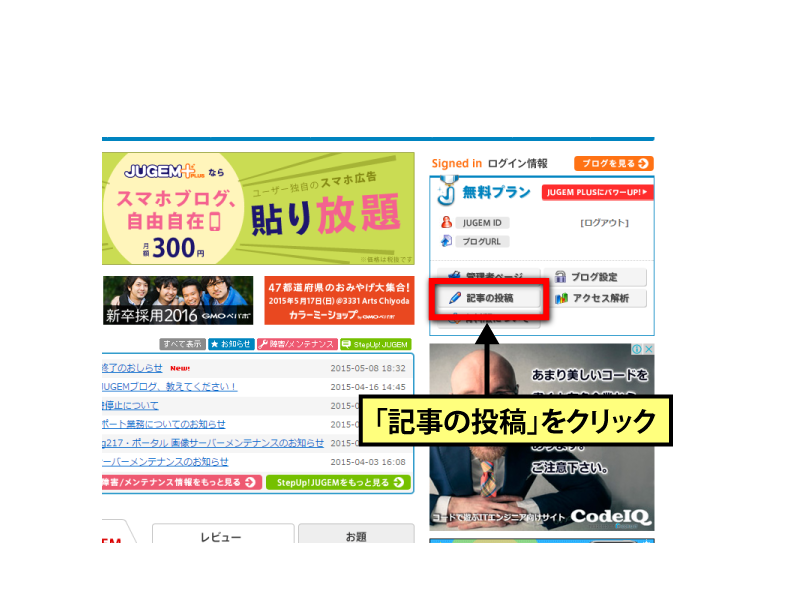The width and height of the screenshot is (800, 600).
Task: Switch to the レビュー tab
Action: point(223,534)
